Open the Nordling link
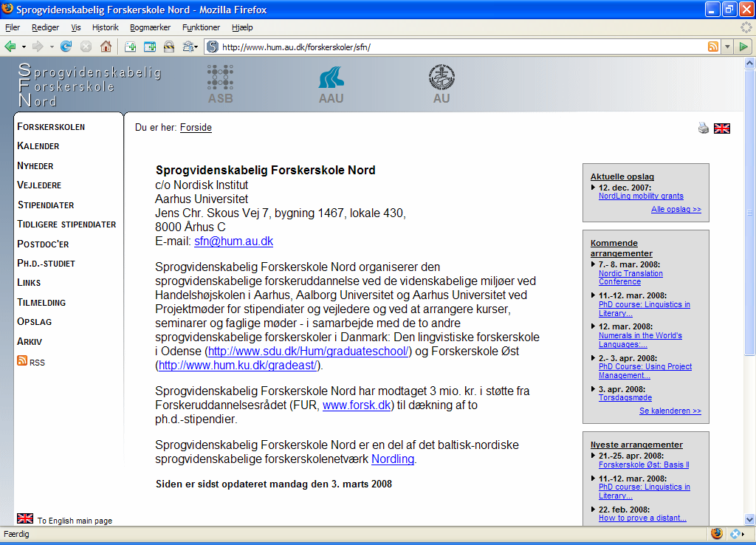The image size is (756, 545). tap(393, 459)
